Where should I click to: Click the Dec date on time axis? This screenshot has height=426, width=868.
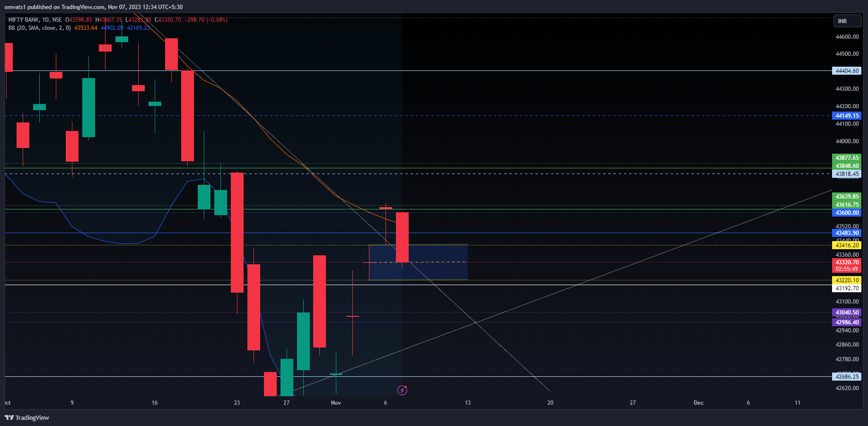click(699, 403)
